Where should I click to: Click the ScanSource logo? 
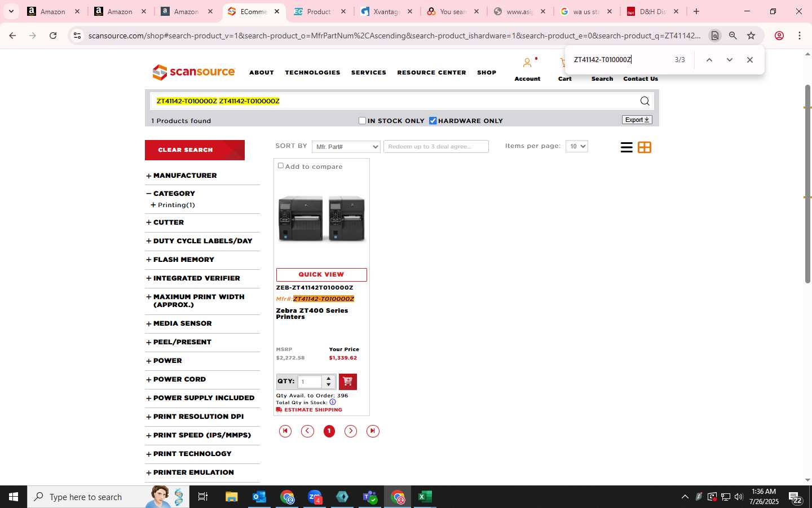pos(193,72)
